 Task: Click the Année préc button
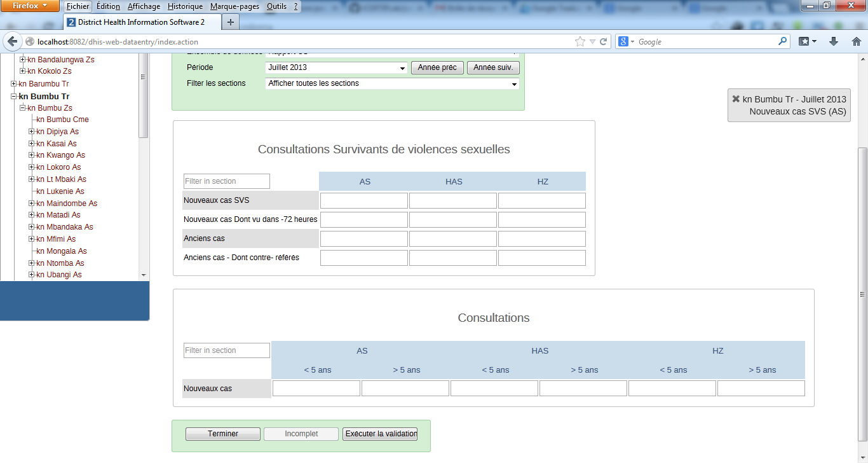pos(437,67)
